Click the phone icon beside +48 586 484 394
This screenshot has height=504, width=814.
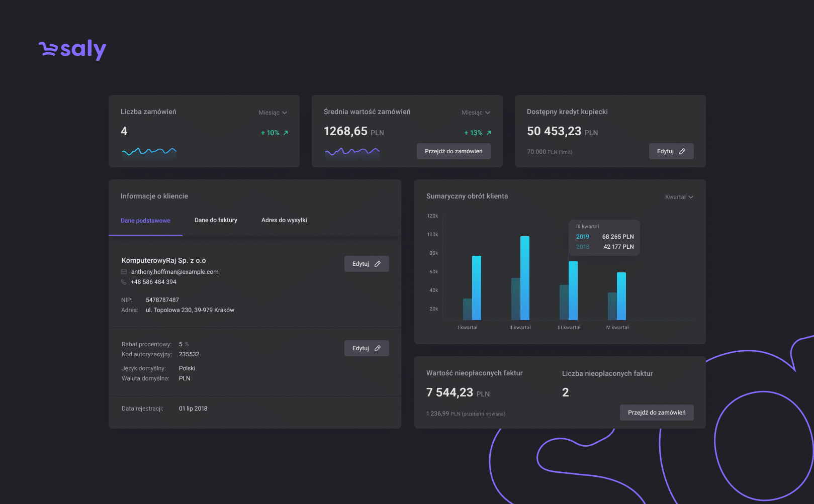pyautogui.click(x=124, y=282)
